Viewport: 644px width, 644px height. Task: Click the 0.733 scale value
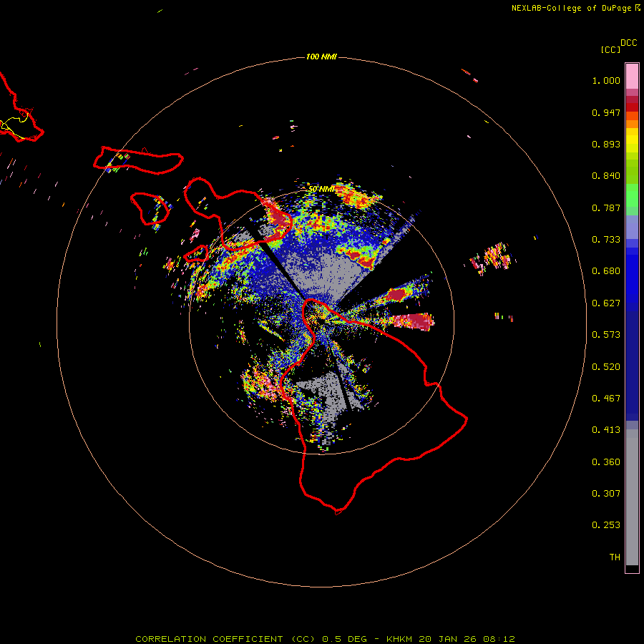[x=606, y=240]
